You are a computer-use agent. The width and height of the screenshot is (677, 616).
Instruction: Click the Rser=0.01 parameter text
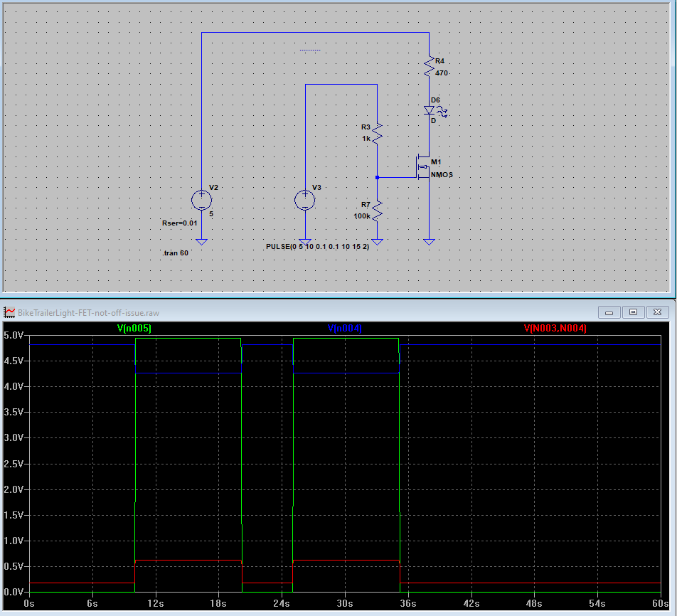180,223
